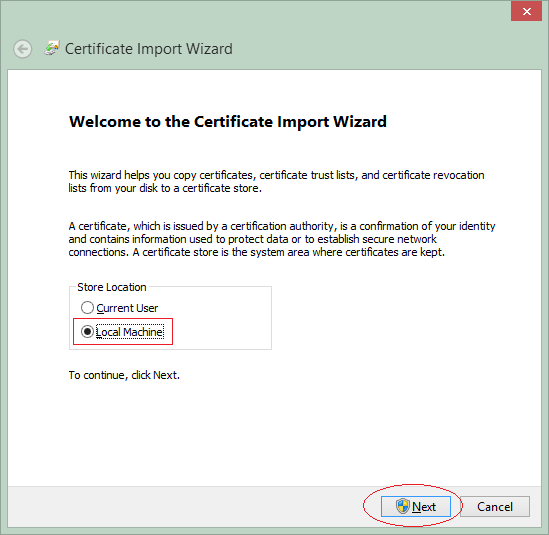The image size is (549, 535).
Task: Click the back arrow in the title bar
Action: [23, 49]
